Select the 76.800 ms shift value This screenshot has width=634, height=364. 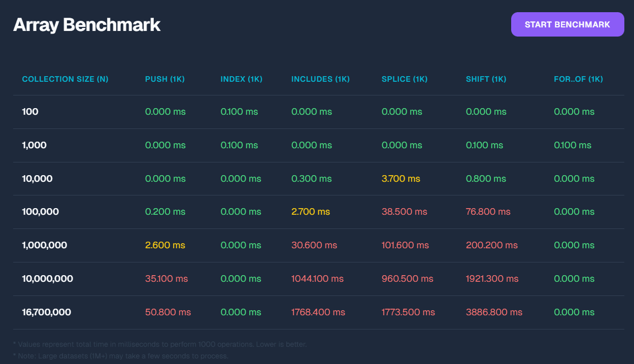point(488,212)
